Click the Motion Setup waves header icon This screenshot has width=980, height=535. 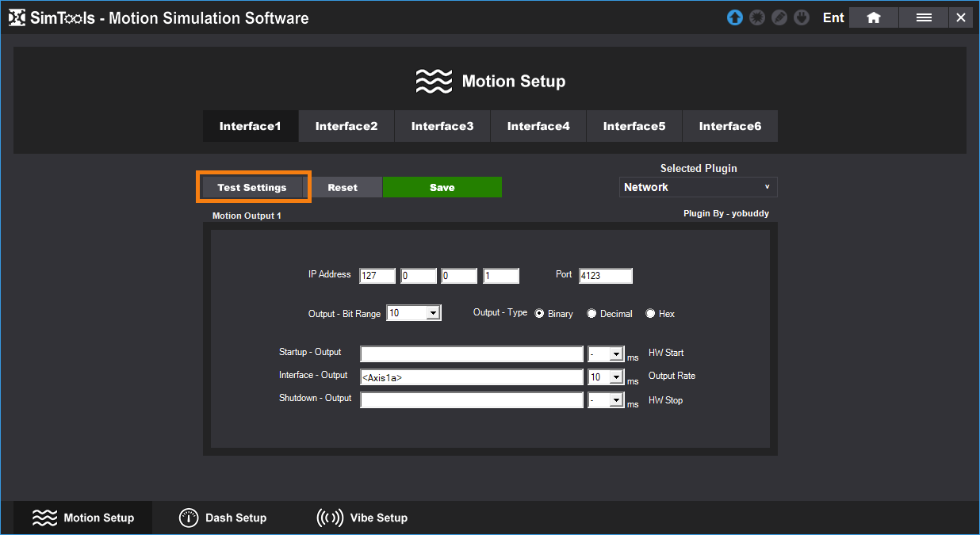pos(434,82)
